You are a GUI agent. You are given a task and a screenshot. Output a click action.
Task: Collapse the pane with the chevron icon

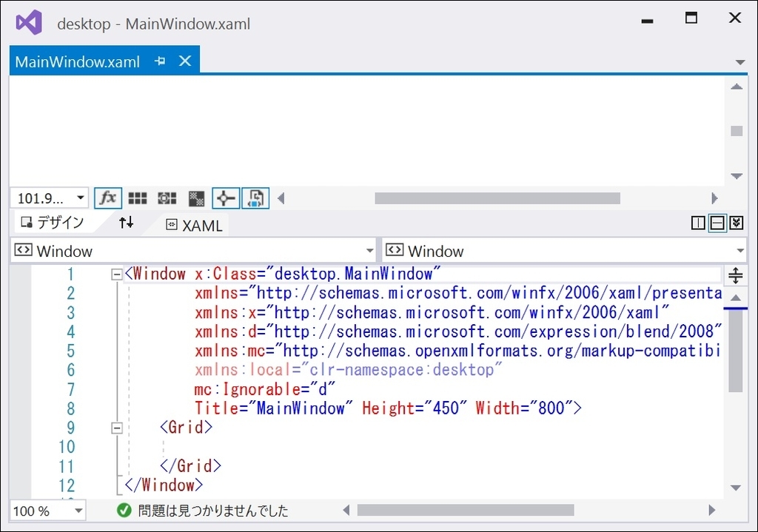pos(737,223)
